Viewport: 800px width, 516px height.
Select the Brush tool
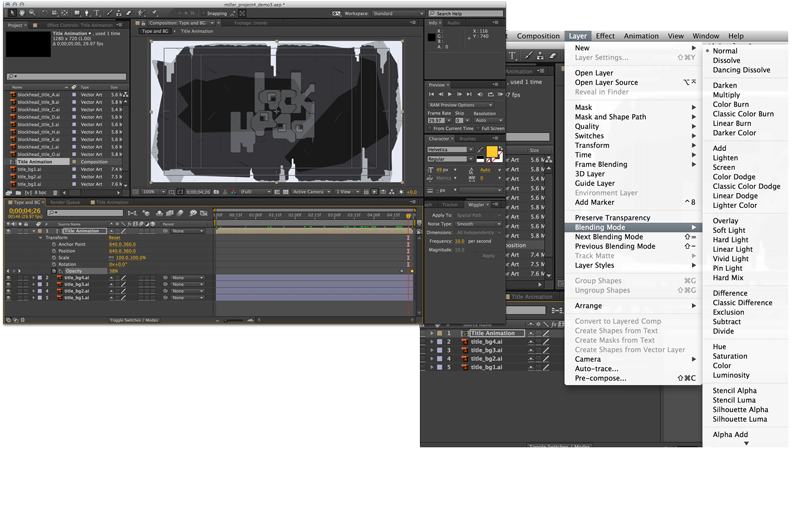109,13
